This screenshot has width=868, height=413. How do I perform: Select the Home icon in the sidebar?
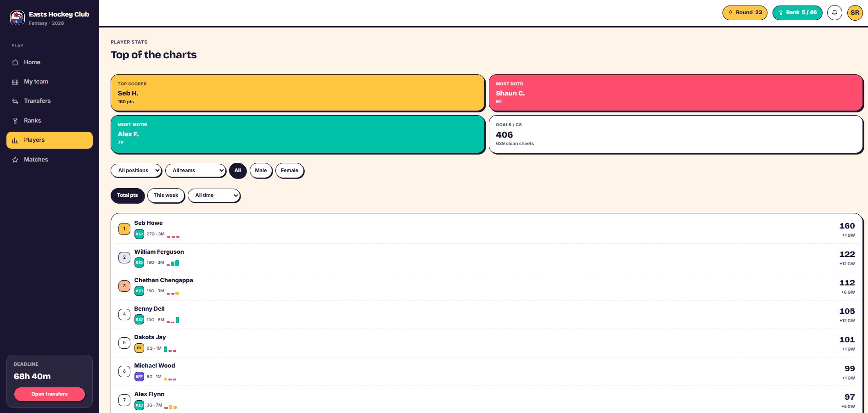pos(15,62)
